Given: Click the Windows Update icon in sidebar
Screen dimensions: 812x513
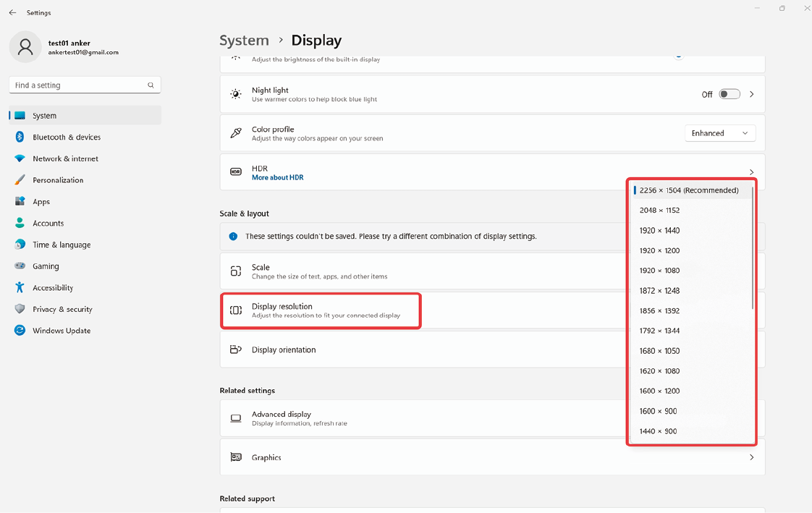Looking at the screenshot, I should point(20,331).
